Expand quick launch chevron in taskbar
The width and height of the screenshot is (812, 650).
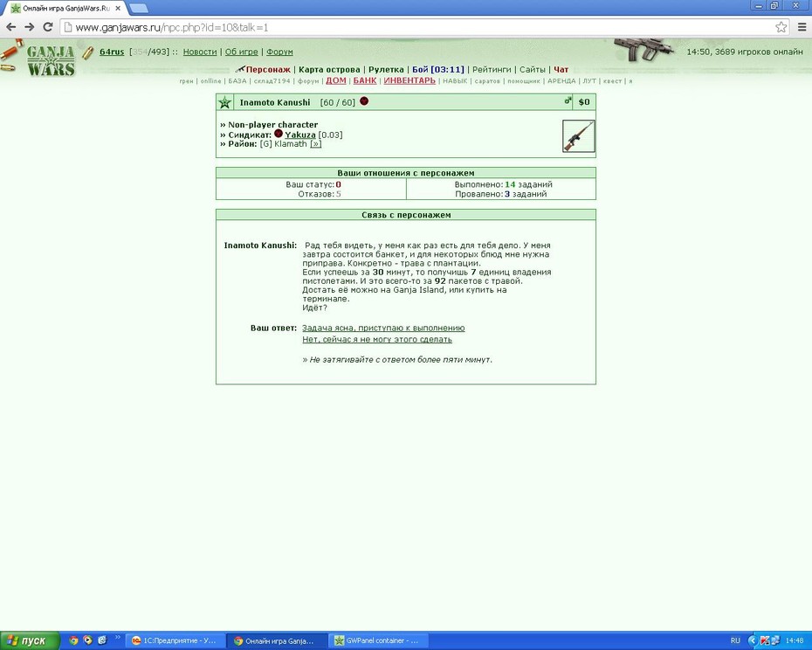117,638
